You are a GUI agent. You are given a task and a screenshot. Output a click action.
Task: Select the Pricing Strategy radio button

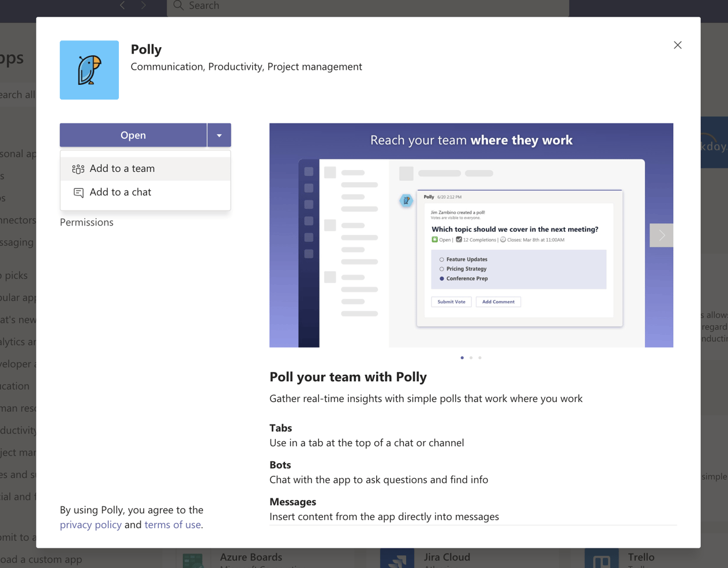point(441,269)
